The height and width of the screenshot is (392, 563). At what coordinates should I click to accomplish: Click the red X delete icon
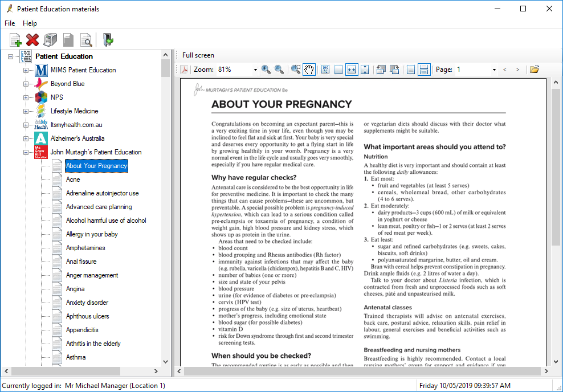(32, 40)
